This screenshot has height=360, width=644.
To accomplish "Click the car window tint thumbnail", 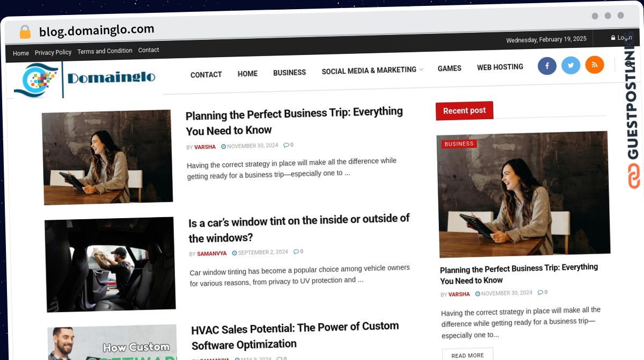I will (x=110, y=264).
